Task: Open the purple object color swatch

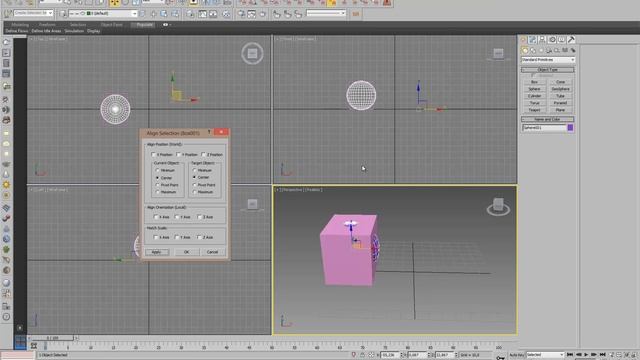Action: coord(570,128)
